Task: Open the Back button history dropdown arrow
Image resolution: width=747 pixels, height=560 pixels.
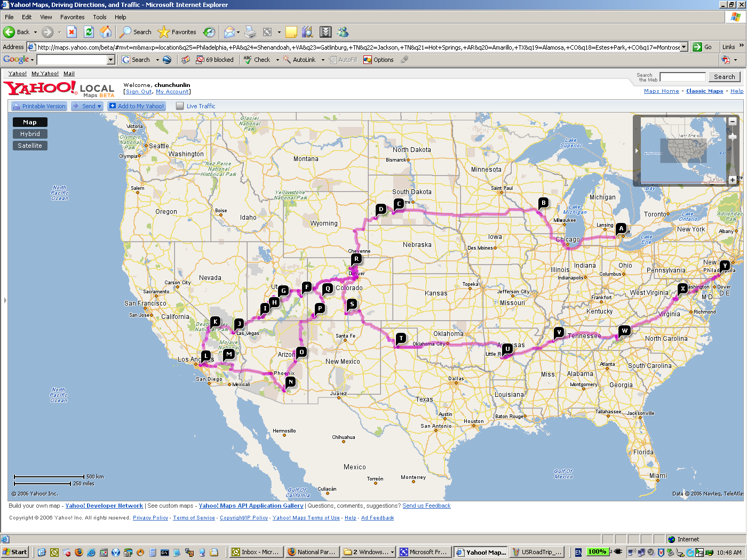Action: click(x=35, y=32)
